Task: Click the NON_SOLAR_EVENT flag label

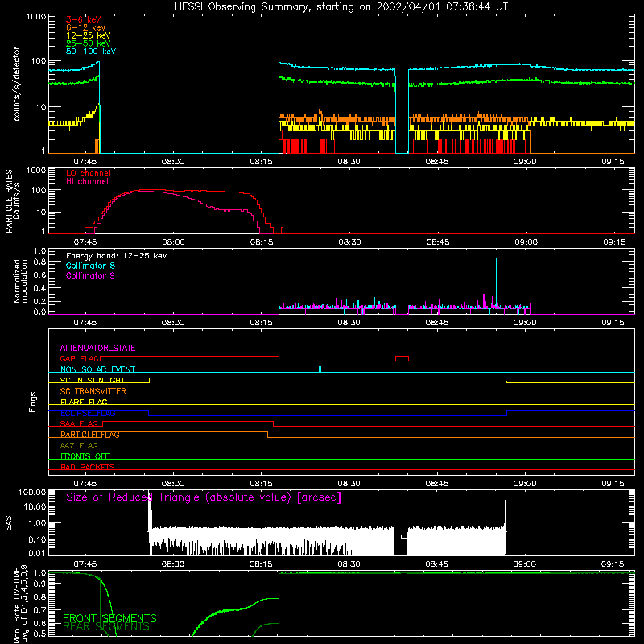Action: click(97, 369)
